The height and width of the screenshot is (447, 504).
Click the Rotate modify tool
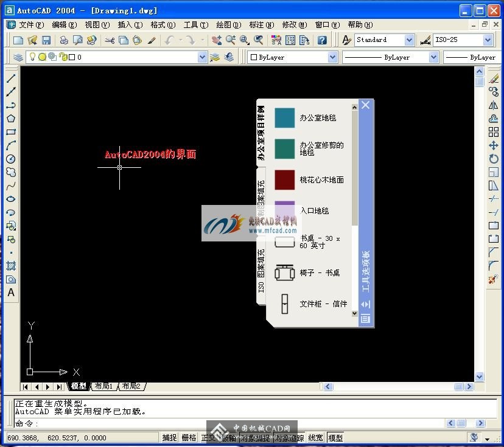coord(494,159)
